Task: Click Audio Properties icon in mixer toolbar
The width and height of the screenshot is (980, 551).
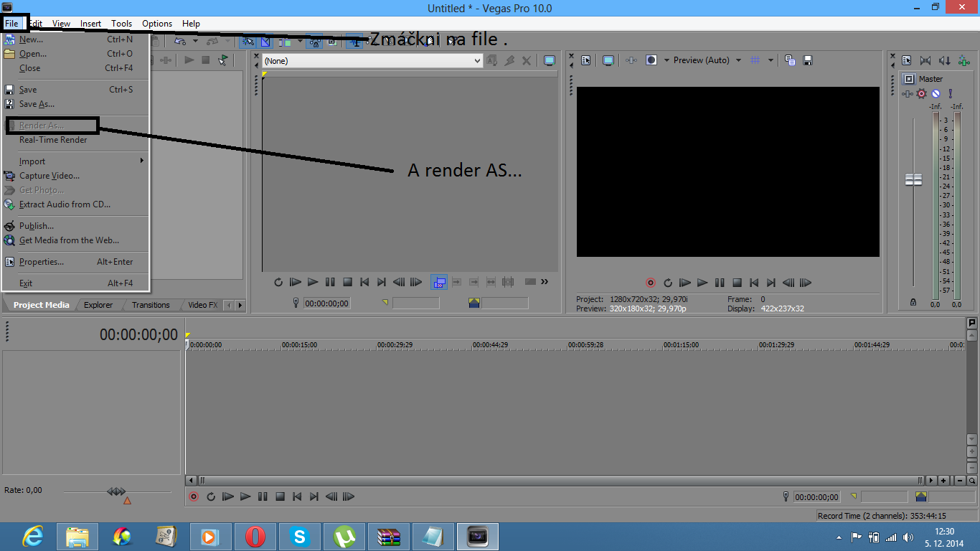Action: tap(907, 60)
